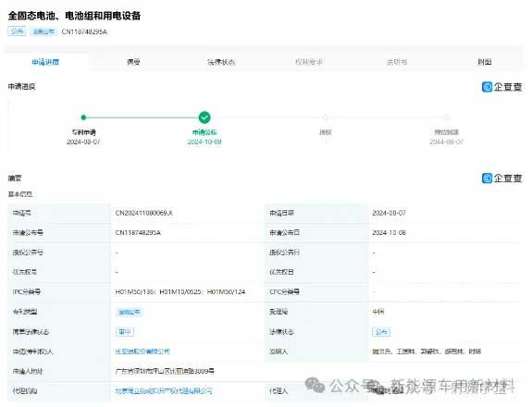Click the green checkmark for 申请公布

point(204,117)
